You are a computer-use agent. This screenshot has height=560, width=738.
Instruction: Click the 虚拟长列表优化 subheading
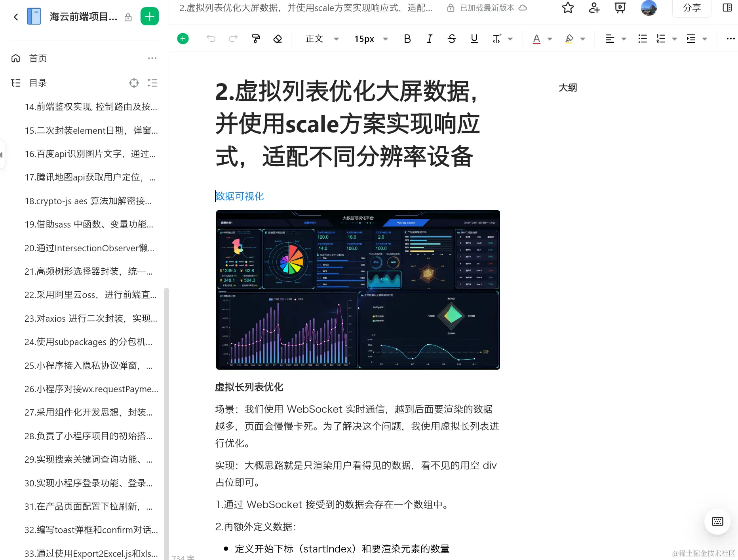point(249,387)
